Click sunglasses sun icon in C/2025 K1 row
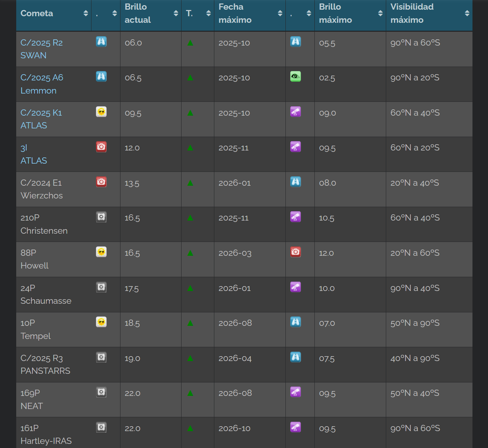This screenshot has height=448, width=488. pyautogui.click(x=101, y=112)
